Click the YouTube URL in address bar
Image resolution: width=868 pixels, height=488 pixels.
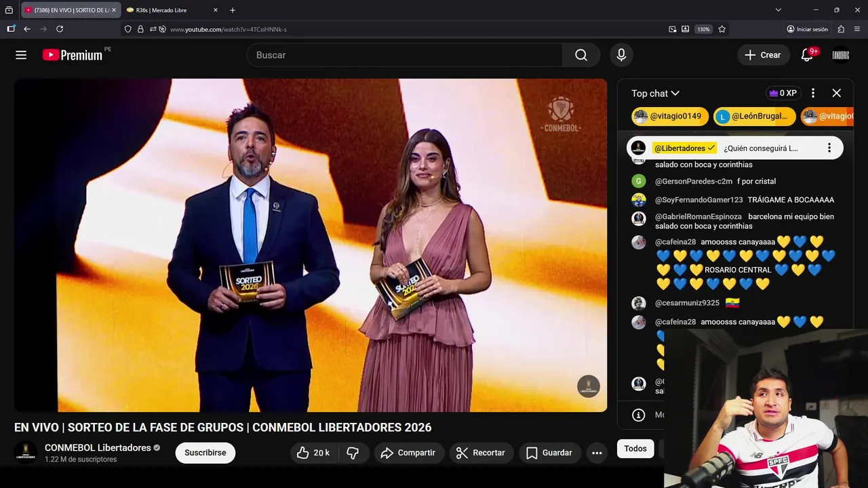pyautogui.click(x=229, y=29)
